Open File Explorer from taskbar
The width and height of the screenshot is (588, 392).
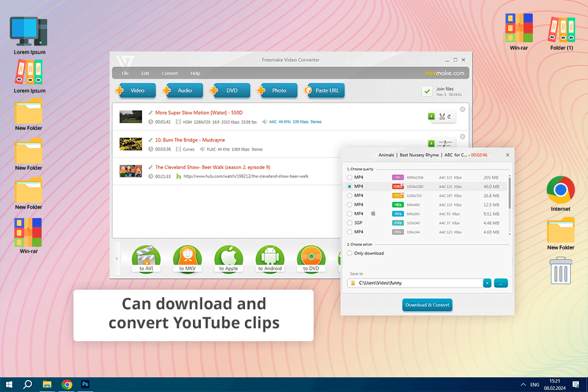coord(47,385)
